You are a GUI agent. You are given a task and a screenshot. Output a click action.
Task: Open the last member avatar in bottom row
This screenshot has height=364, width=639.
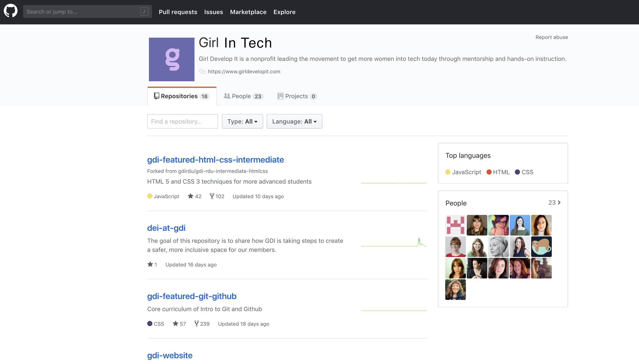tap(455, 289)
